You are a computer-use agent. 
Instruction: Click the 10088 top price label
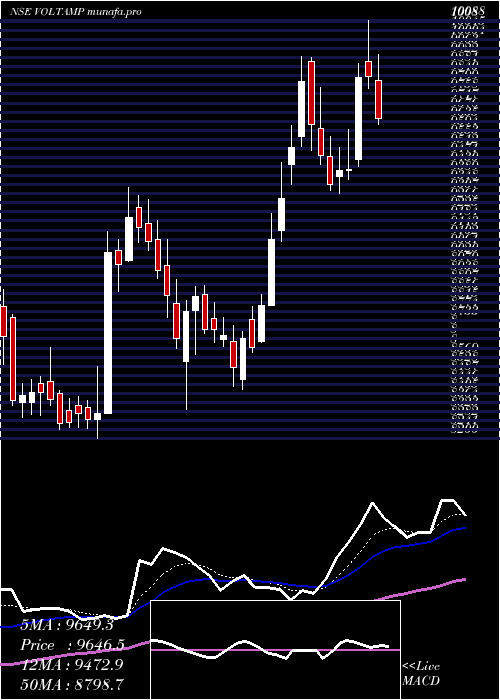click(468, 12)
